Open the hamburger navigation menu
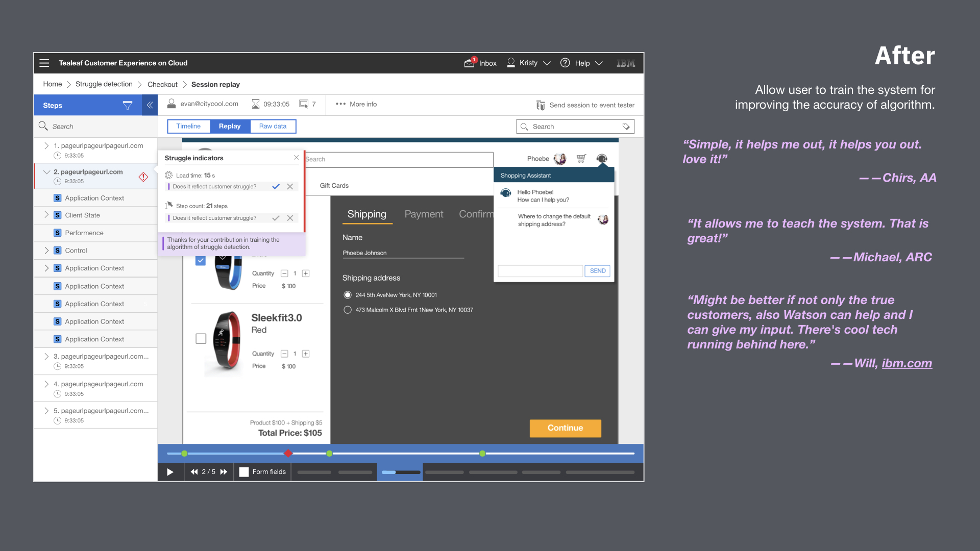This screenshot has height=551, width=980. [x=44, y=63]
